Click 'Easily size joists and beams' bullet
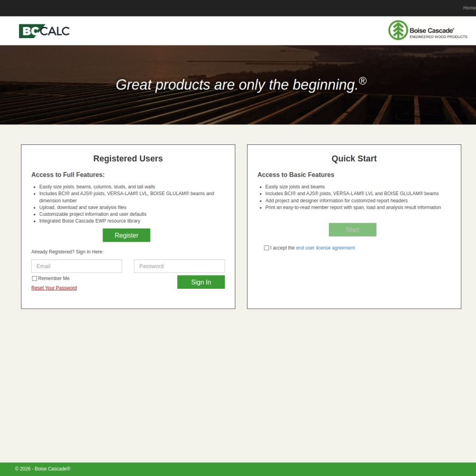This screenshot has height=476, width=476. (x=295, y=187)
